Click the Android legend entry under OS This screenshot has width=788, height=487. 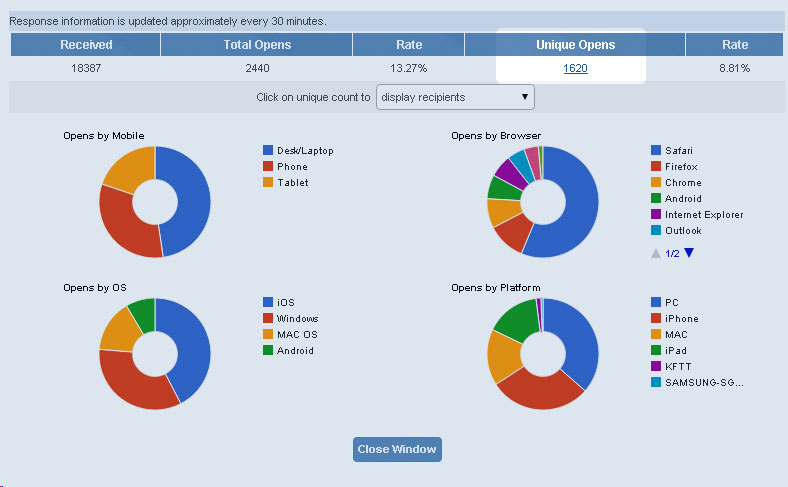[x=288, y=351]
